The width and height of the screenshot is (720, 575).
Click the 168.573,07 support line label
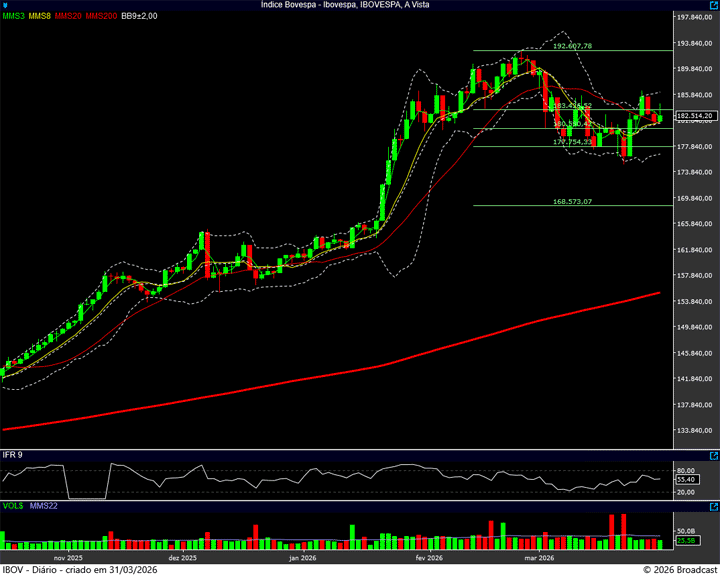[x=572, y=201]
